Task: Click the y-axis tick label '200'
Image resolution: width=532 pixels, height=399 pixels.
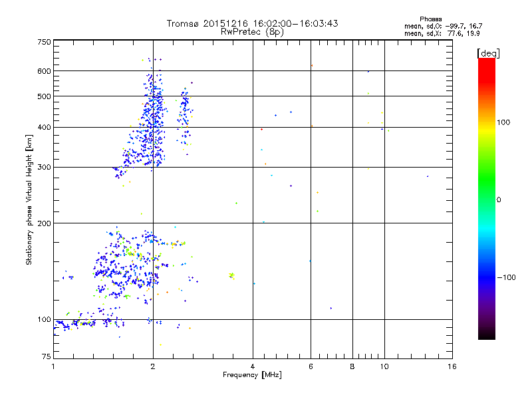Action: 44,223
